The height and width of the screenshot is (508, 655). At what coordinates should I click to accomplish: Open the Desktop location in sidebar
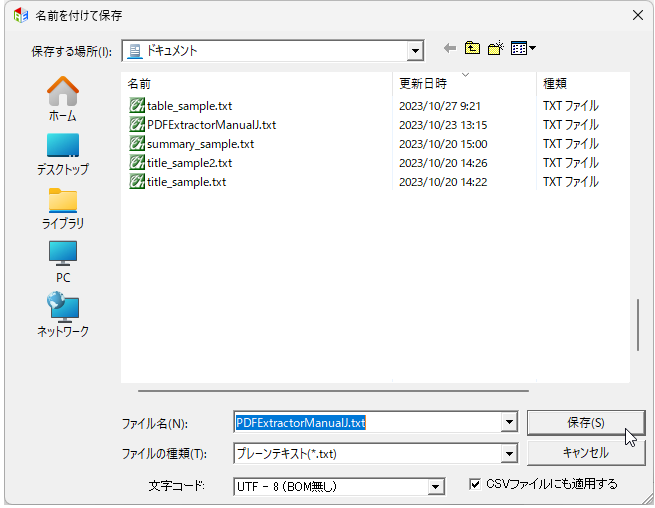tap(63, 154)
